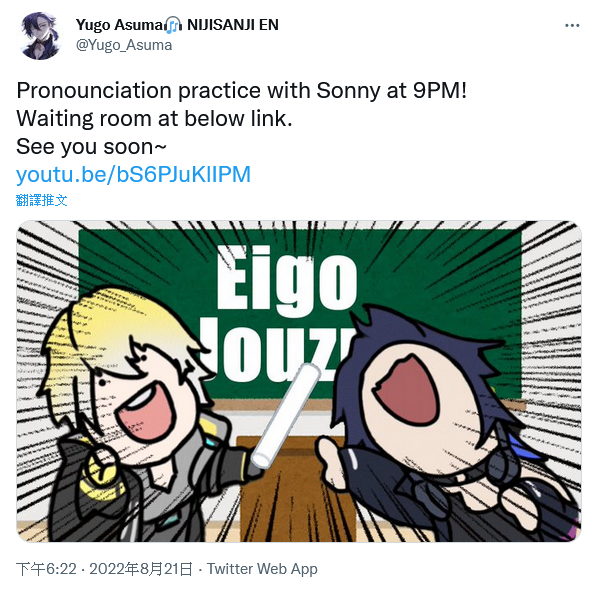This screenshot has height=593, width=598.
Task: Click the green chalkboard Eigo text
Action: point(287,278)
